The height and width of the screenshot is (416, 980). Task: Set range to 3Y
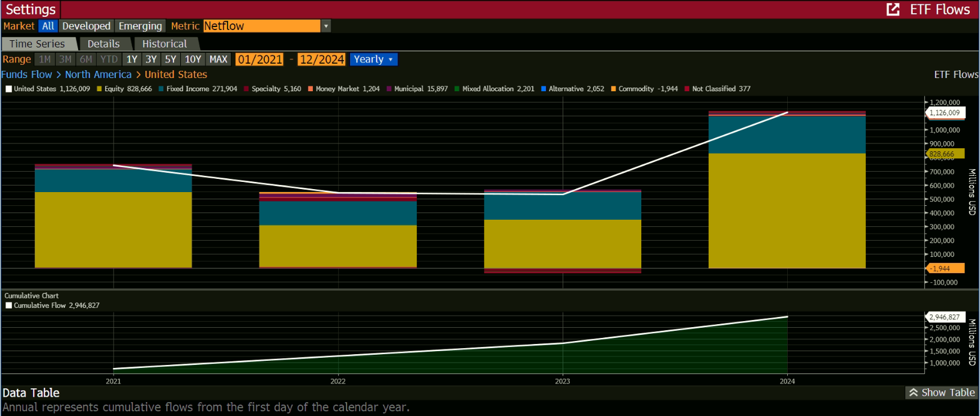[151, 59]
